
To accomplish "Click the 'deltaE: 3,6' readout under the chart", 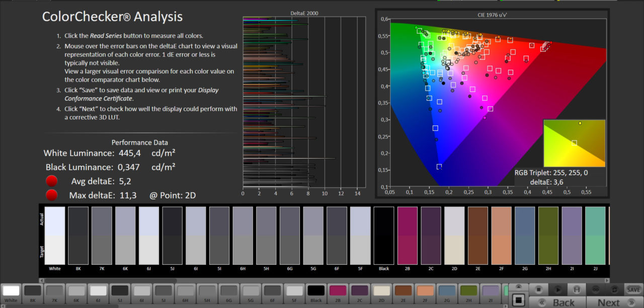I will click(x=551, y=182).
